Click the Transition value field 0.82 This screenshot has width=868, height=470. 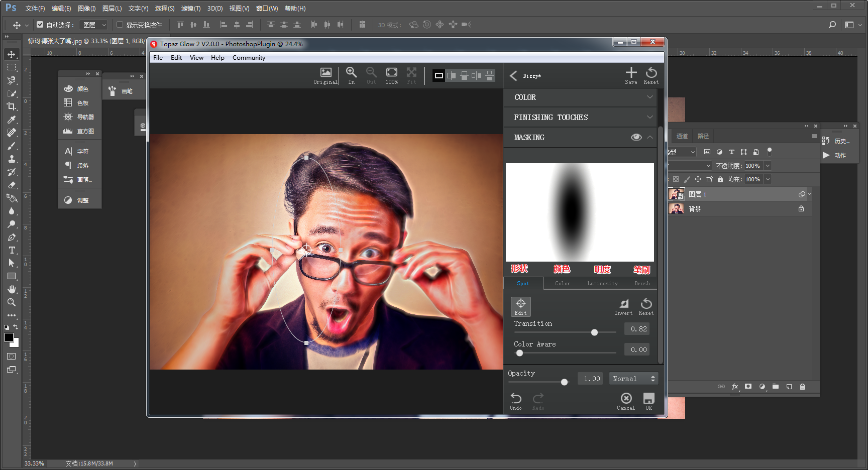(637, 329)
